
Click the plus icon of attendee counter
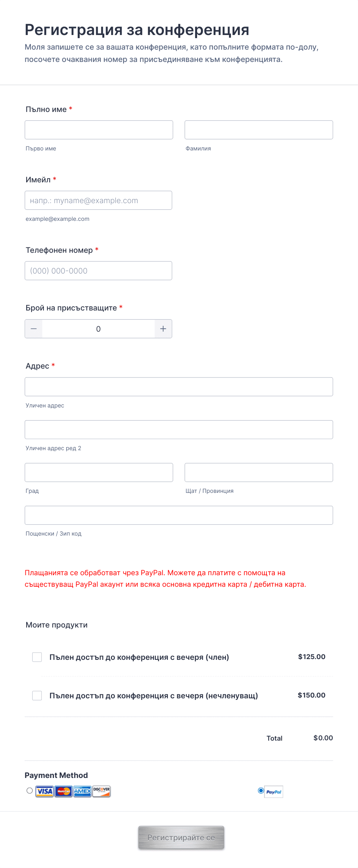click(x=163, y=329)
